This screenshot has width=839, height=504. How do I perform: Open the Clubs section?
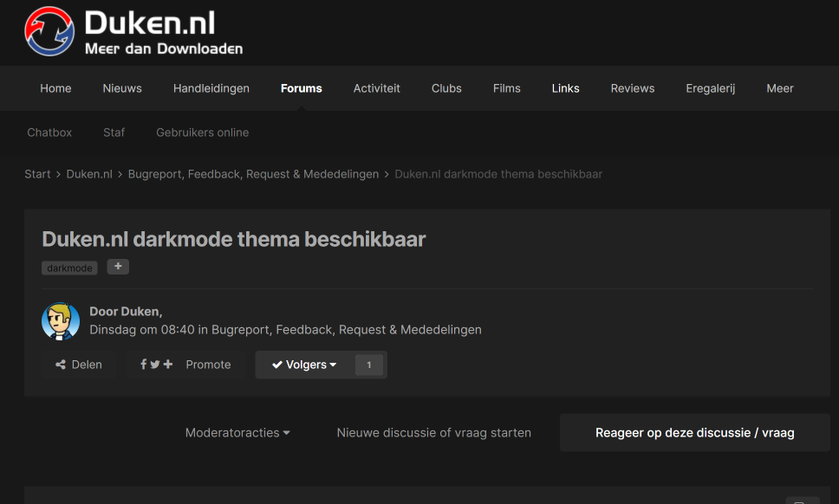pos(446,88)
